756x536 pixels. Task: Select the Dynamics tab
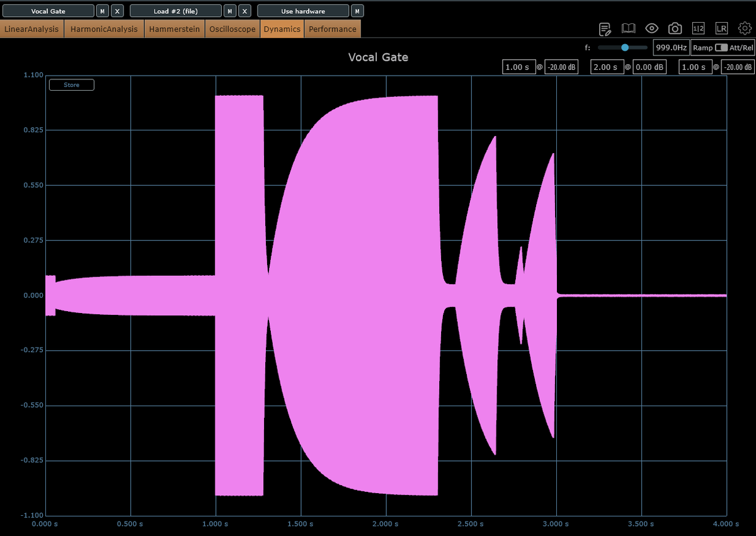point(282,29)
